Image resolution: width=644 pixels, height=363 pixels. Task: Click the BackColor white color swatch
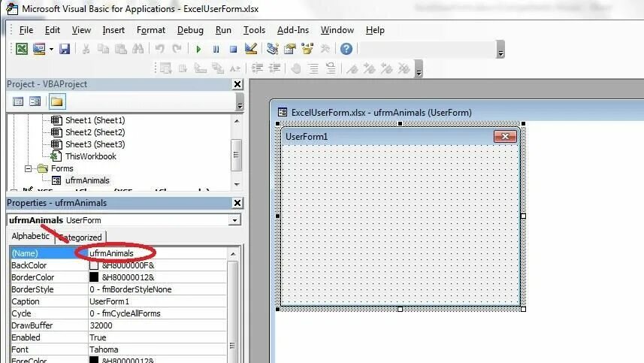tap(94, 265)
